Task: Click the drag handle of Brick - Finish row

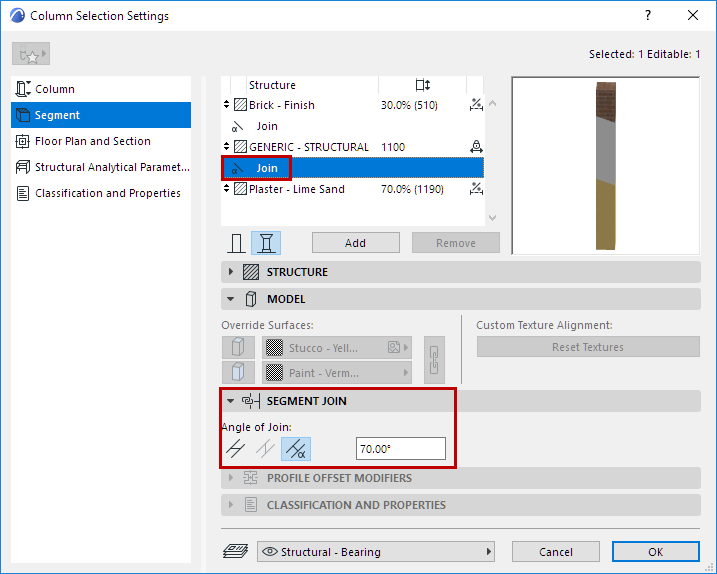Action: [226, 105]
